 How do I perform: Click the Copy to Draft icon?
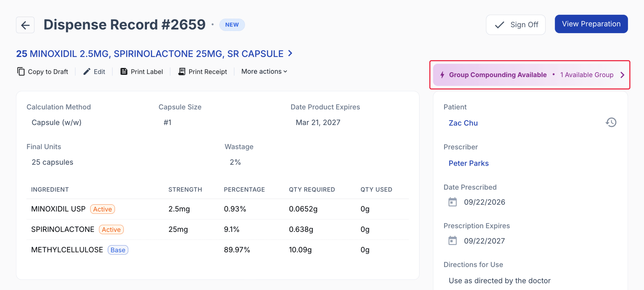point(21,72)
